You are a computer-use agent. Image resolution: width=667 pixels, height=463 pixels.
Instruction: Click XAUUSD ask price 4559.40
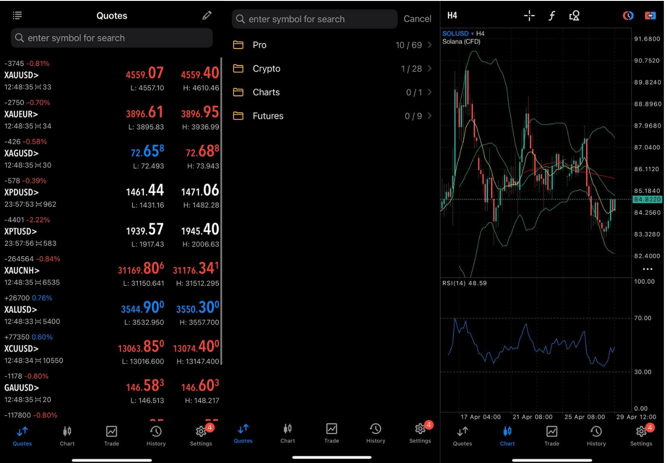(x=200, y=74)
